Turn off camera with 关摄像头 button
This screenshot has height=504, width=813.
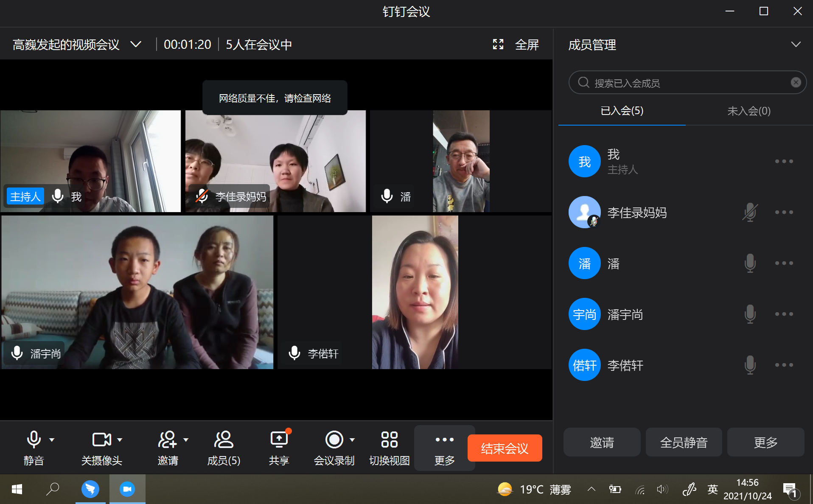[x=101, y=448]
